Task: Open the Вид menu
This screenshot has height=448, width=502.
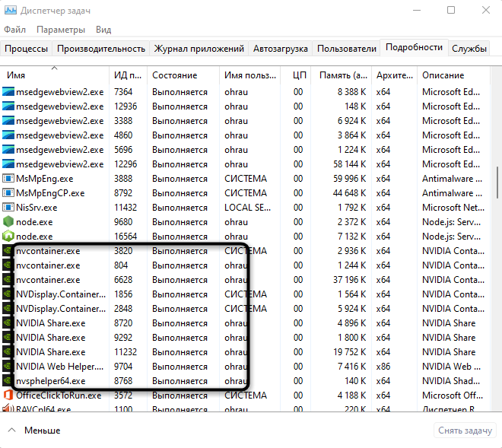Action: pyautogui.click(x=103, y=30)
